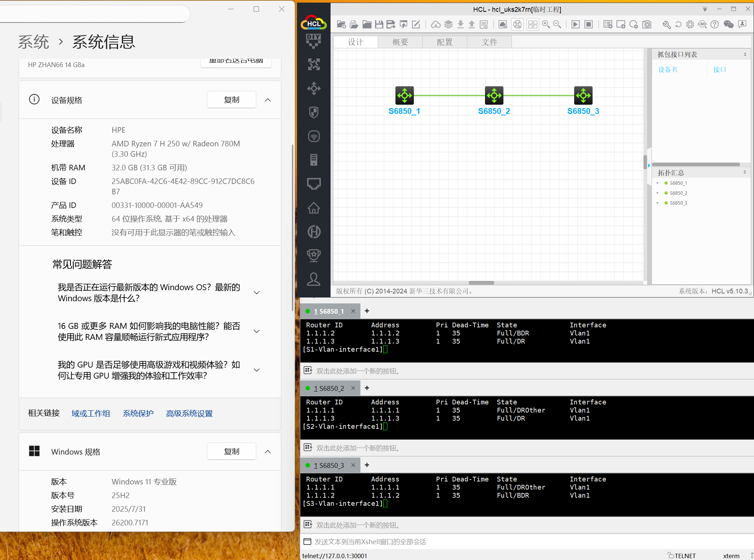754x560 pixels.
Task: Open the CMD tool icon
Action: tap(702, 25)
